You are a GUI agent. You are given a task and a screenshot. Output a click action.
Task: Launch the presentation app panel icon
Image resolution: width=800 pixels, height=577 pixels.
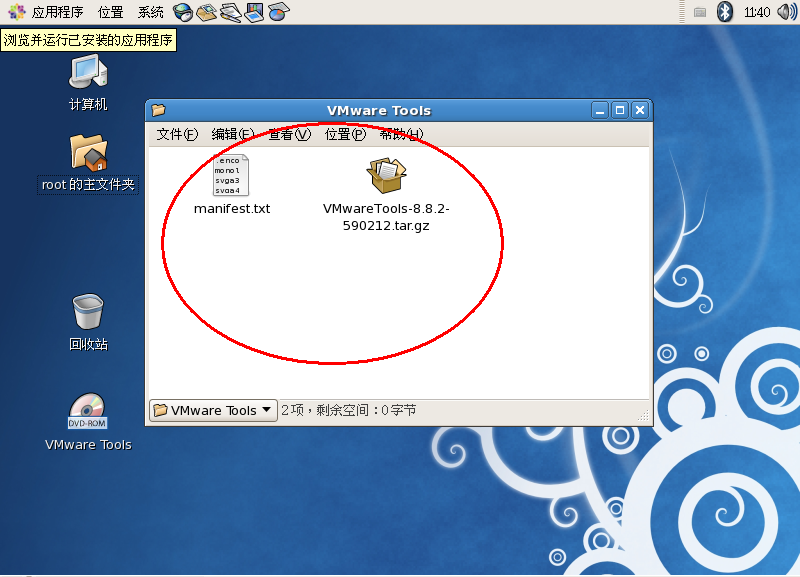point(254,12)
